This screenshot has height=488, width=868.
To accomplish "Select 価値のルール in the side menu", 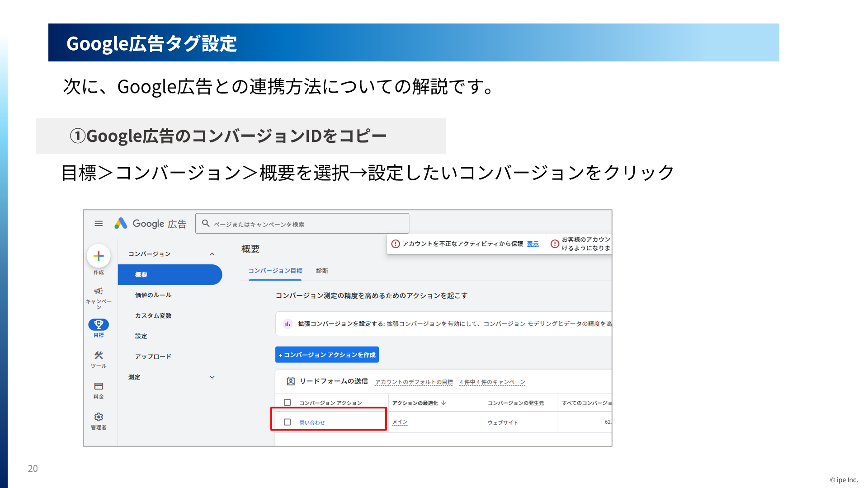I will coord(153,295).
